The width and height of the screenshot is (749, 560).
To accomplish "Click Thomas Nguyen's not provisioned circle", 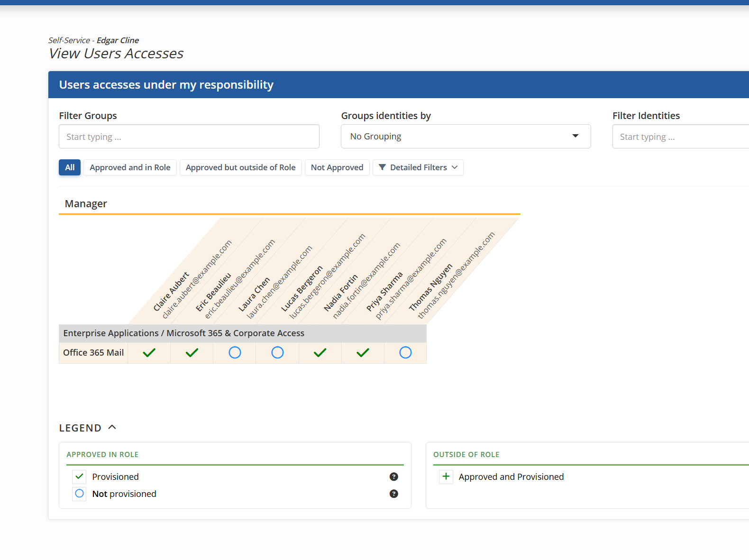I will (405, 353).
